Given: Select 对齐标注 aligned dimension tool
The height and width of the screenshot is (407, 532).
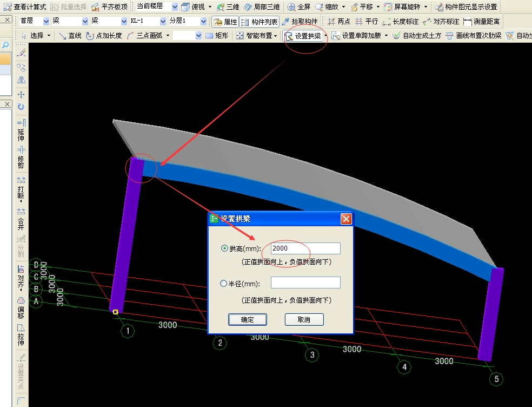Looking at the screenshot, I should pyautogui.click(x=441, y=22).
